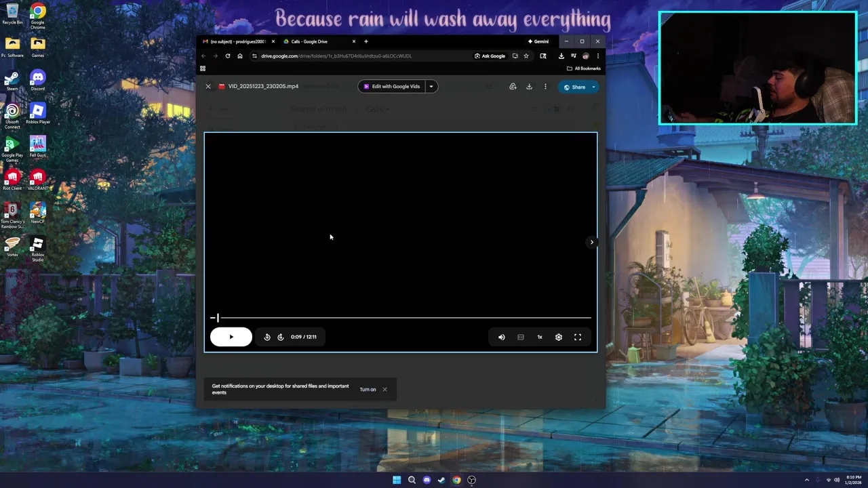The image size is (868, 488).
Task: View site information icon in address bar
Action: 254,56
